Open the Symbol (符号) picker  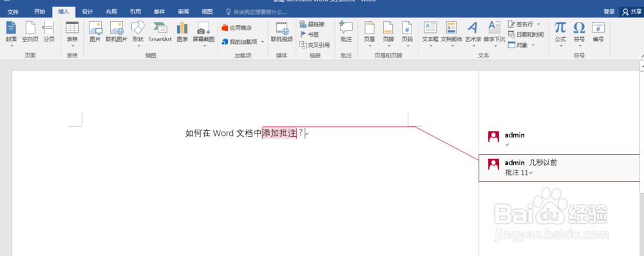pyautogui.click(x=579, y=34)
